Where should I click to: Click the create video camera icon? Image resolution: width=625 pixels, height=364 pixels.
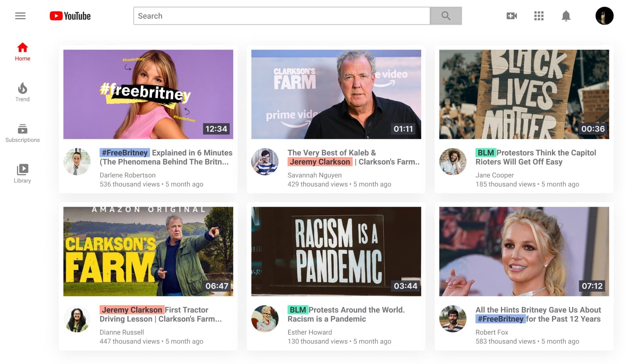tap(512, 16)
